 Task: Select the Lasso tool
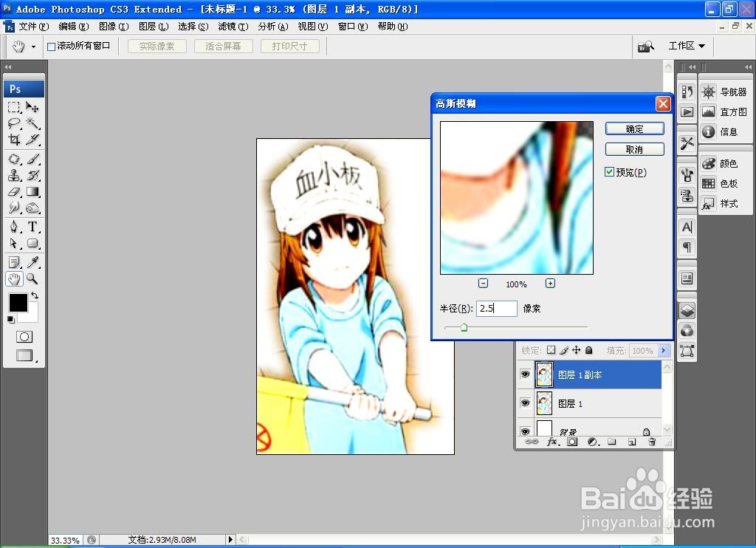tap(14, 123)
